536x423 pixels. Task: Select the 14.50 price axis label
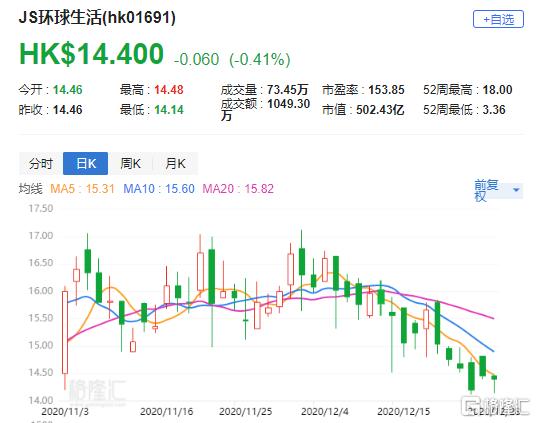pyautogui.click(x=41, y=372)
